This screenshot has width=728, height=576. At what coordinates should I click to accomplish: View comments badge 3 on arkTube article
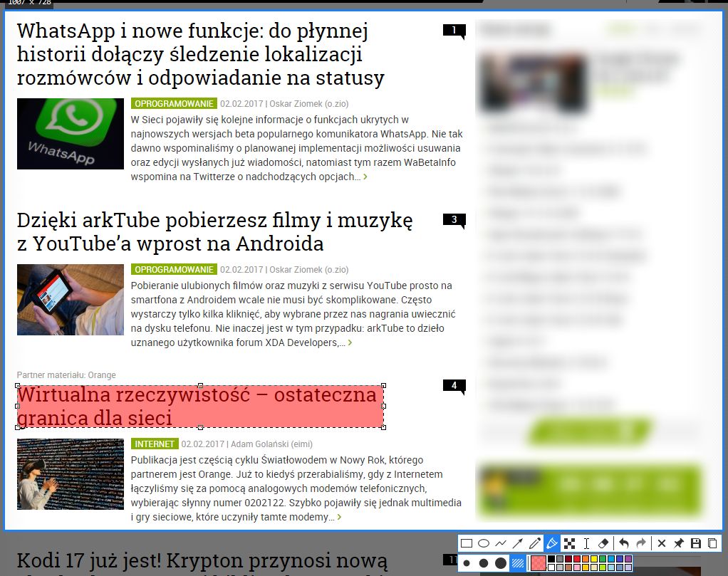click(x=454, y=219)
